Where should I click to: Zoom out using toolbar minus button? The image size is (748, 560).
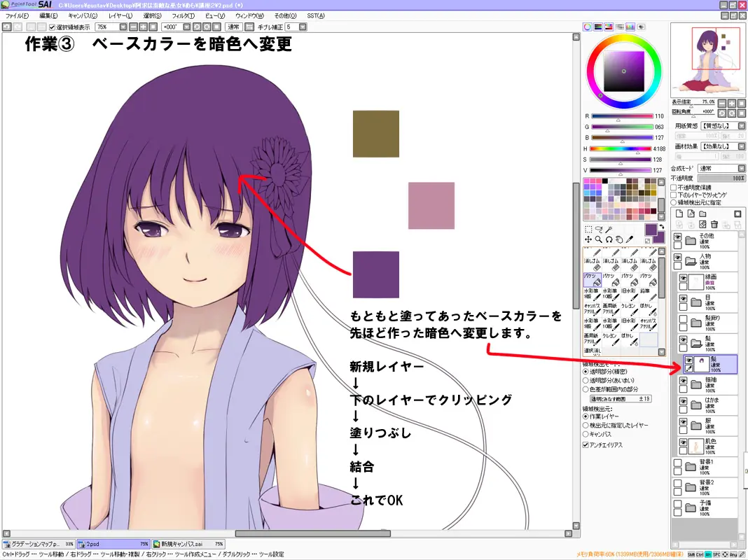point(134,27)
